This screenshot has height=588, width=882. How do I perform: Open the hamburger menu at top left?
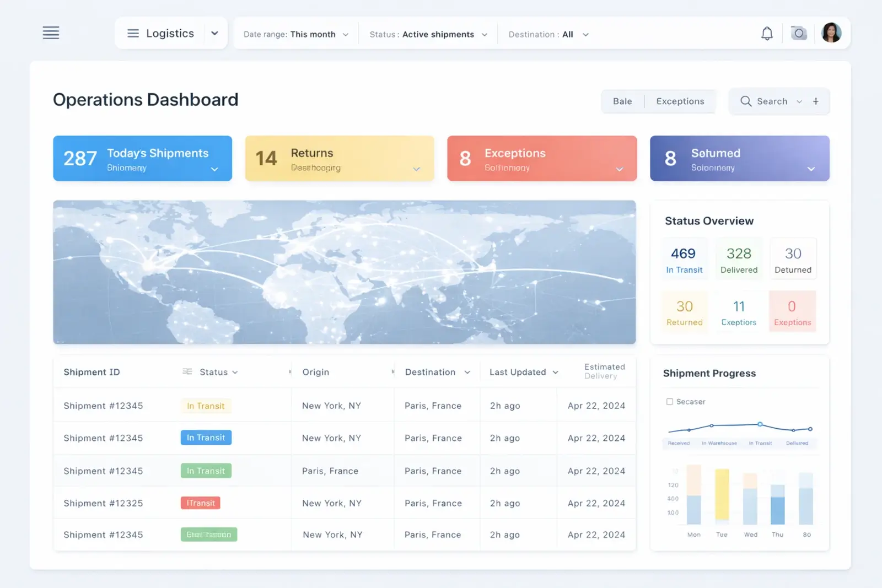click(x=51, y=33)
